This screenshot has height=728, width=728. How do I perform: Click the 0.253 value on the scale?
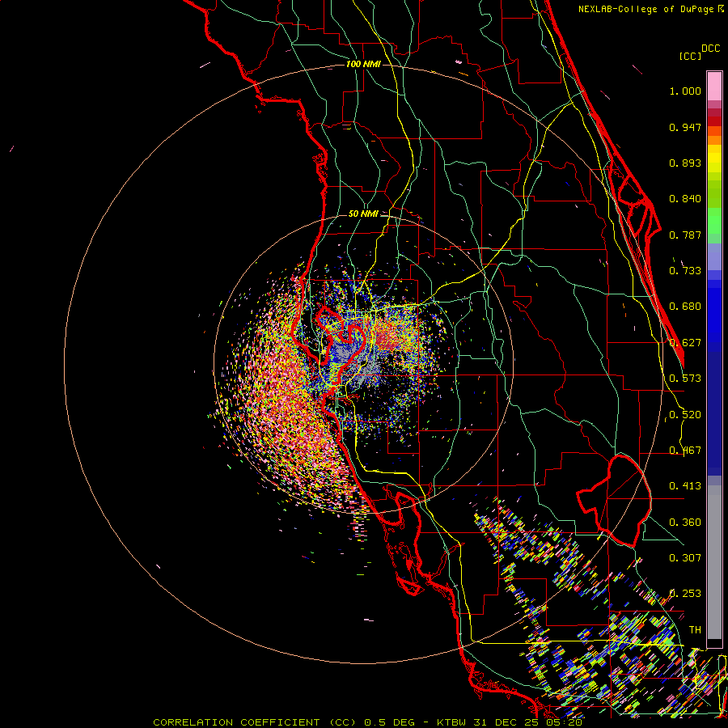(x=685, y=594)
